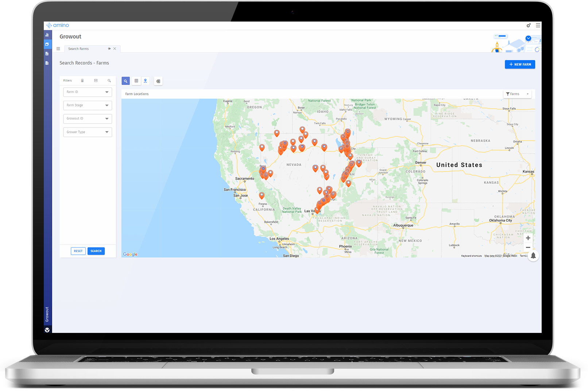Open the Google logo link on map
Image resolution: width=588 pixels, height=392 pixels.
tap(130, 254)
